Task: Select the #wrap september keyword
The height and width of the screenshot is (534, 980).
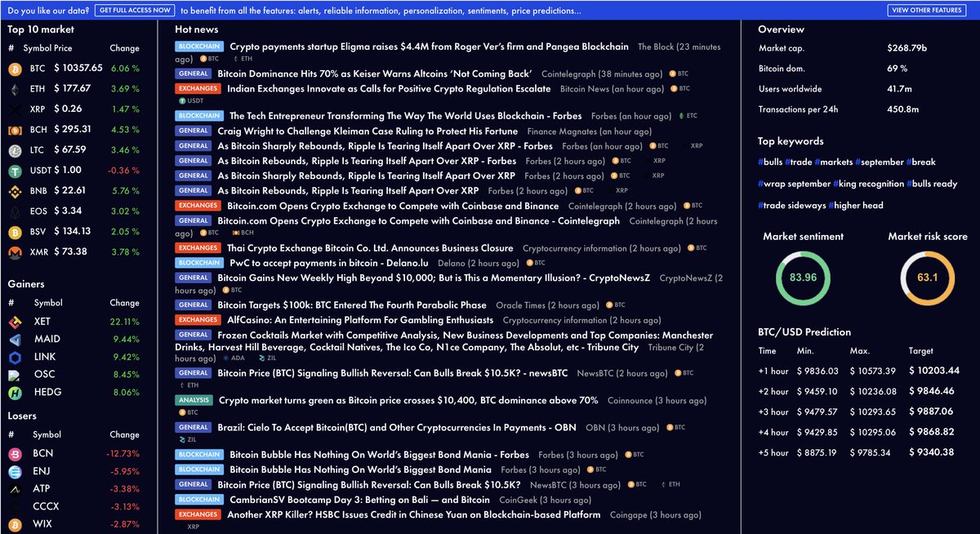Action: [795, 184]
